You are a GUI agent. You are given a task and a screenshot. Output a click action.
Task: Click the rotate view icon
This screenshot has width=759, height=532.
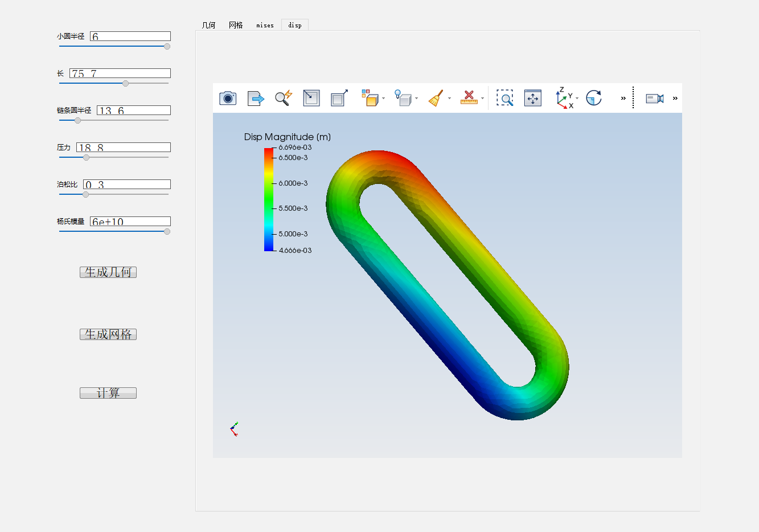[x=594, y=98]
